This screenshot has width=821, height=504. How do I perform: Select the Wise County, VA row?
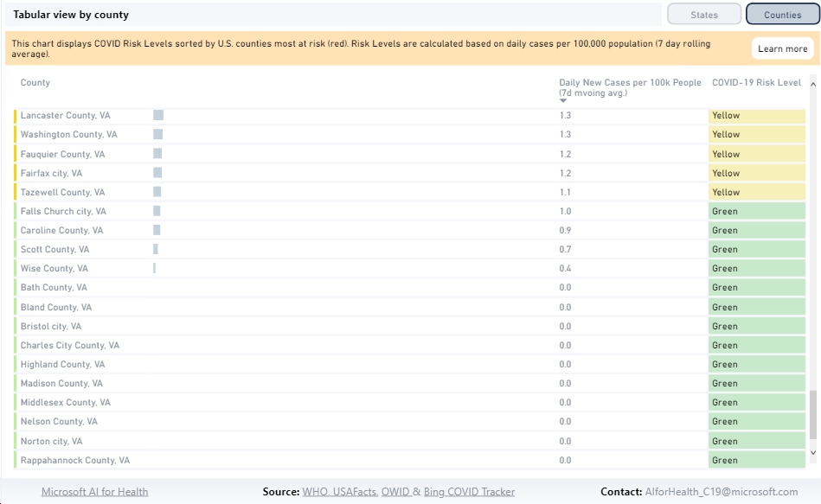pos(409,269)
